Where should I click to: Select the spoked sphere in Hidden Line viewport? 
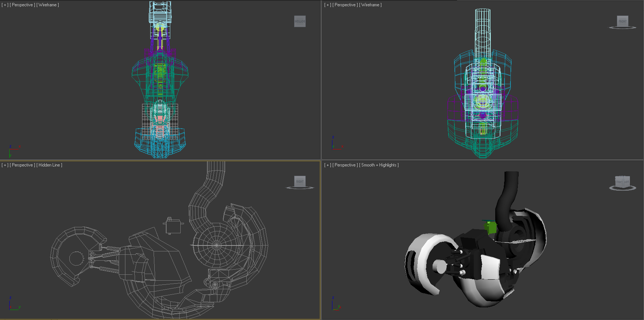(x=217, y=245)
